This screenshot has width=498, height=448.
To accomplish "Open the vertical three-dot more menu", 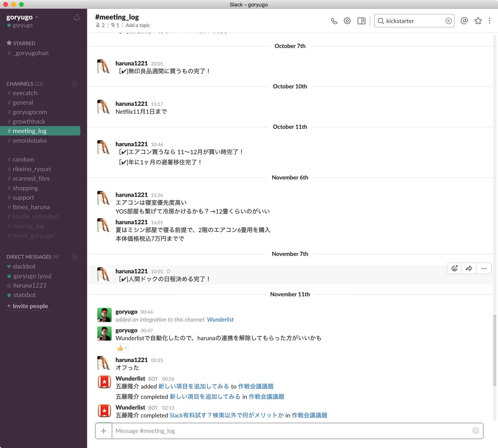I will 489,21.
